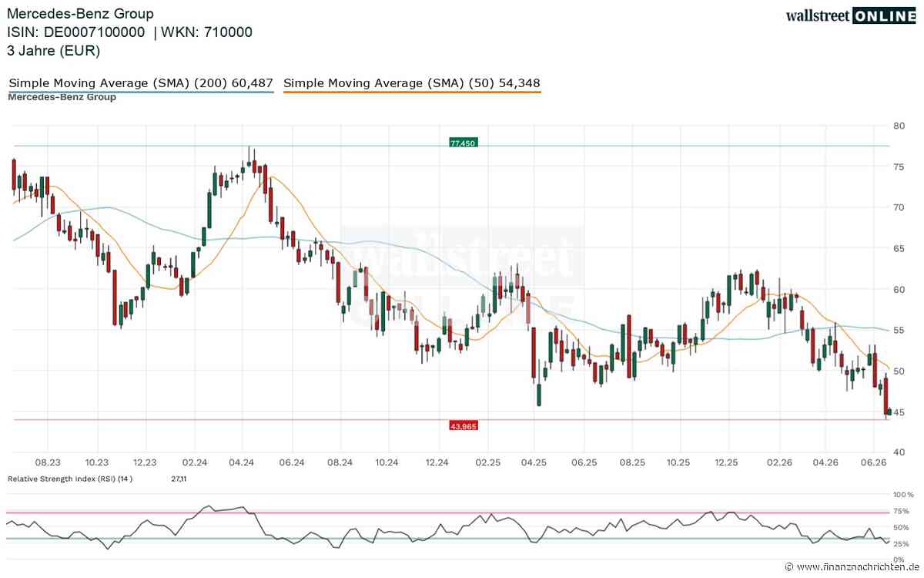Screen dimensions: 924x578
Task: Click the Relative Strength Index (RSI) label
Action: pos(70,479)
